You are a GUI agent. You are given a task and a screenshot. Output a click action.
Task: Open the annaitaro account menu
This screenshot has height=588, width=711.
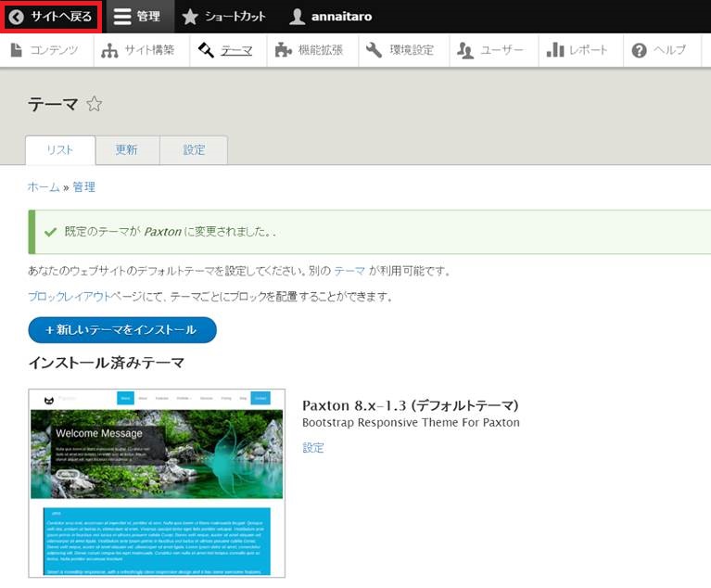point(331,17)
